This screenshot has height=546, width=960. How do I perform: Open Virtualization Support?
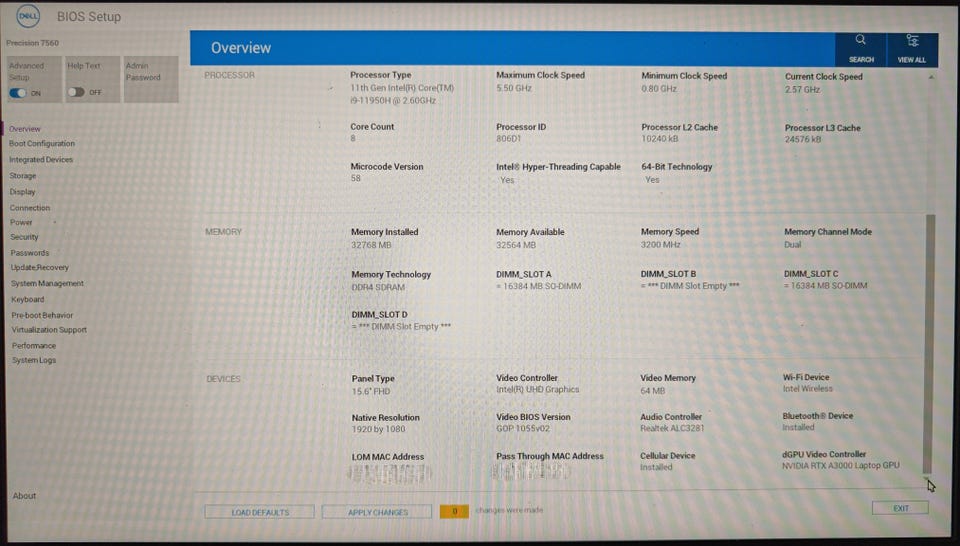pos(49,330)
